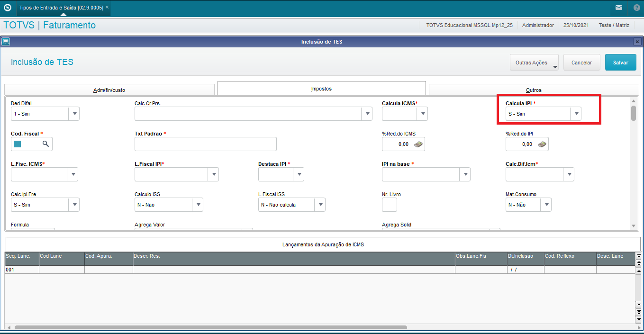The width and height of the screenshot is (644, 334).
Task: Open the Calcula IPI dropdown
Action: point(576,114)
